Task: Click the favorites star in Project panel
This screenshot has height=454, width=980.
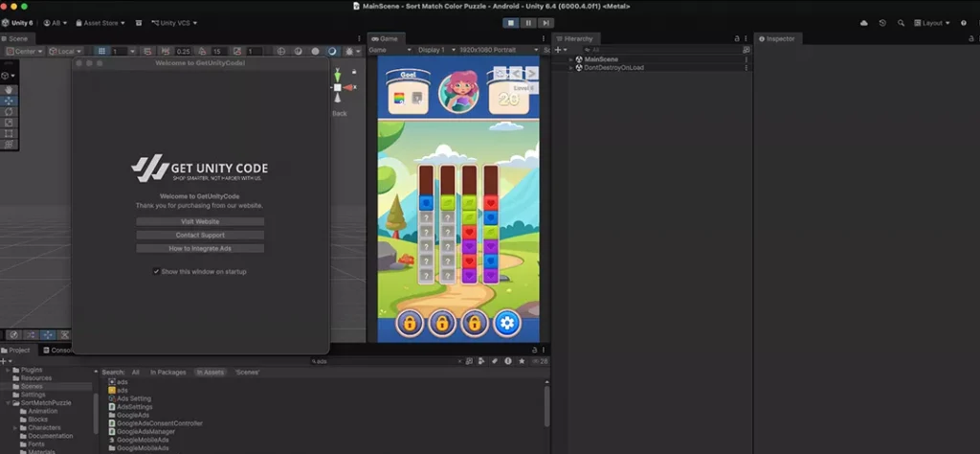Action: [x=520, y=361]
